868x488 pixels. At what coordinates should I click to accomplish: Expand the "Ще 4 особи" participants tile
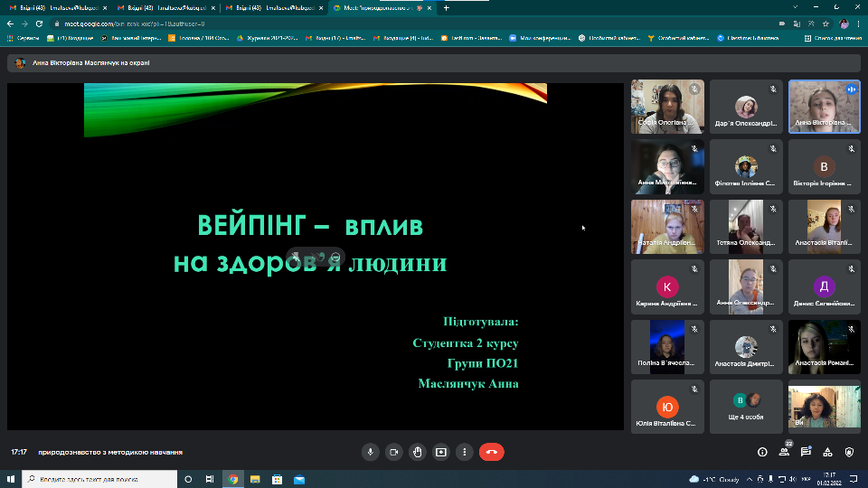tap(745, 406)
